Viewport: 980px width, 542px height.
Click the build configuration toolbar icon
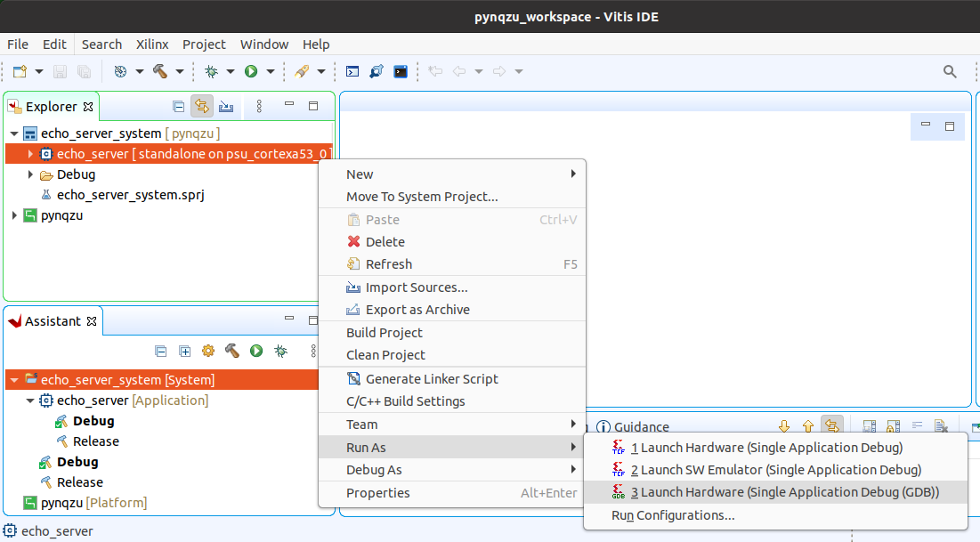pos(120,71)
